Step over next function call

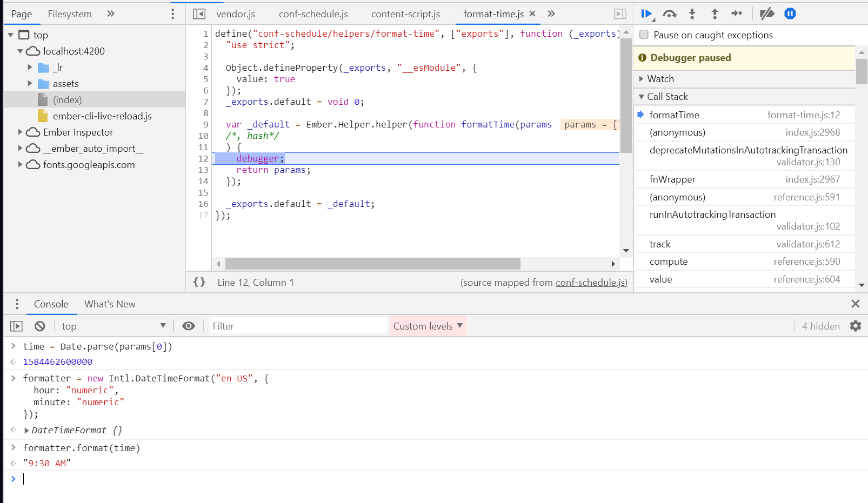(670, 14)
